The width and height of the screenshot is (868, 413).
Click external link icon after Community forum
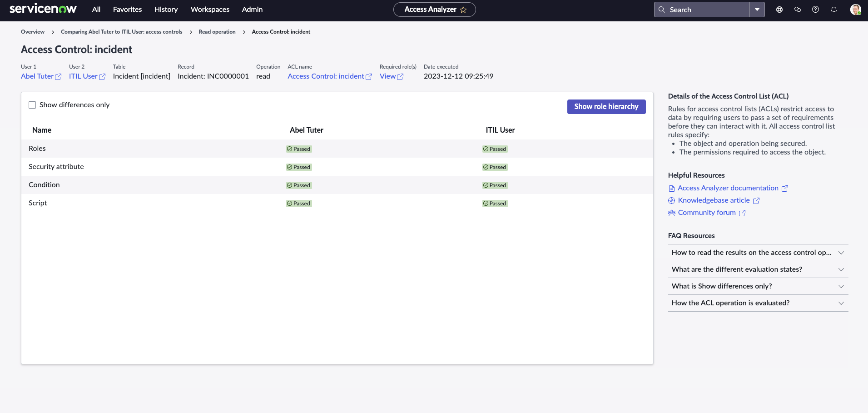point(742,213)
